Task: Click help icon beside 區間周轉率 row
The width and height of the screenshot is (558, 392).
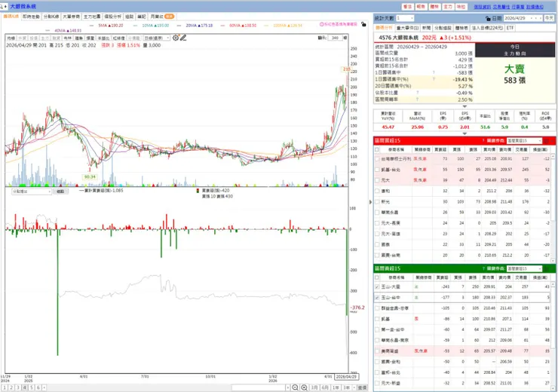Action: point(417,100)
